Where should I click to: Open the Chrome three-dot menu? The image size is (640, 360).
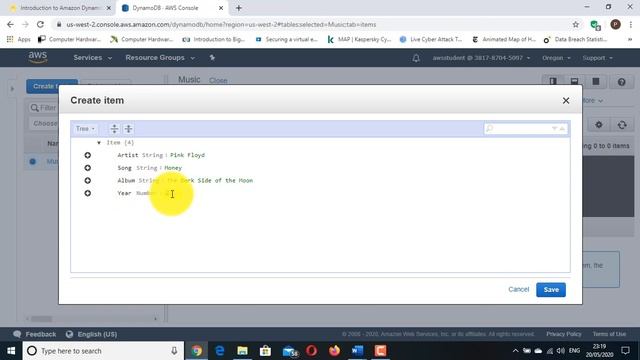[631, 24]
